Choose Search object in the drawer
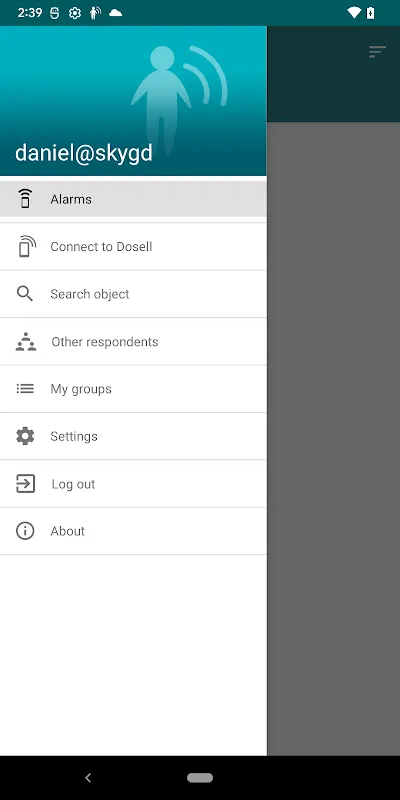Image resolution: width=400 pixels, height=800 pixels. pos(133,294)
